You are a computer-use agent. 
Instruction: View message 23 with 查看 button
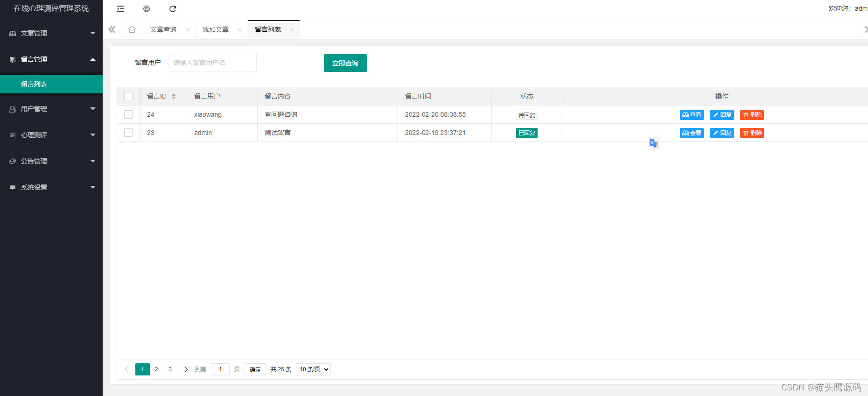pyautogui.click(x=692, y=133)
